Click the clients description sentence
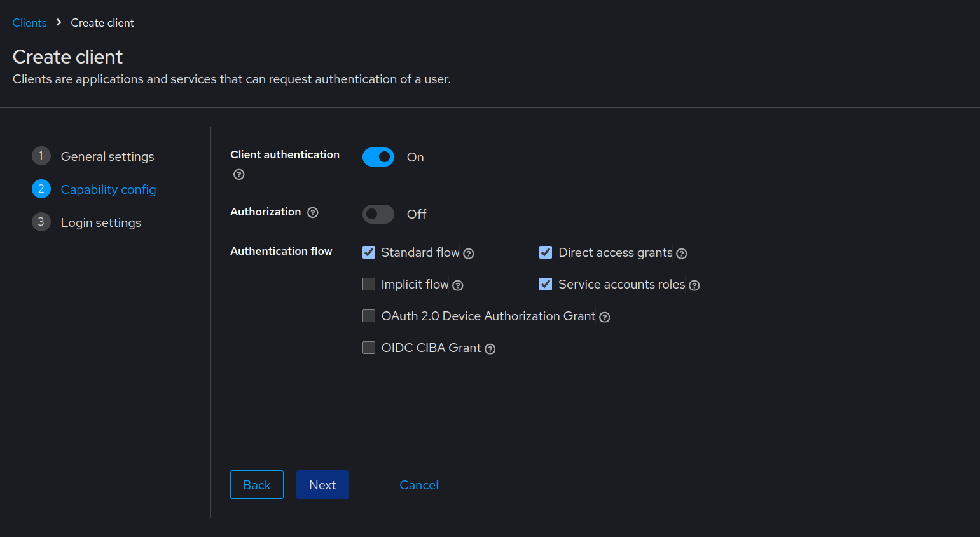 (231, 79)
